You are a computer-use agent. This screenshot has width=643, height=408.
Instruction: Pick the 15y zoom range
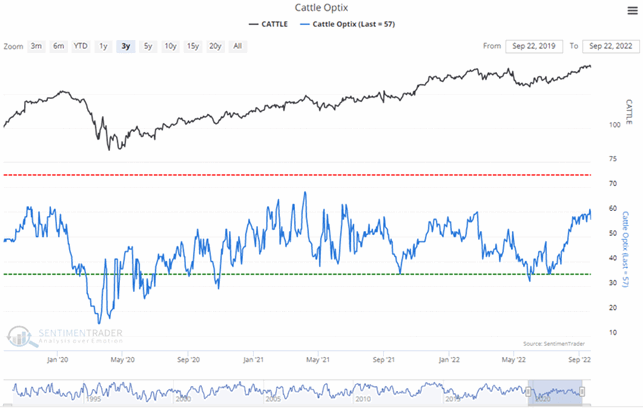(x=193, y=46)
